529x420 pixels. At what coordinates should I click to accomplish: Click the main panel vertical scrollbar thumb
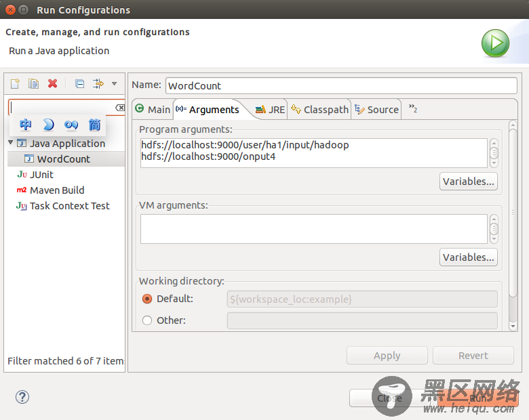(x=513, y=213)
